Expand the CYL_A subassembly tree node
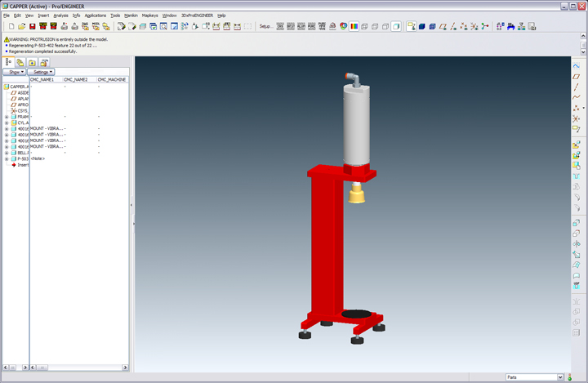The image size is (588, 383). tap(7, 122)
